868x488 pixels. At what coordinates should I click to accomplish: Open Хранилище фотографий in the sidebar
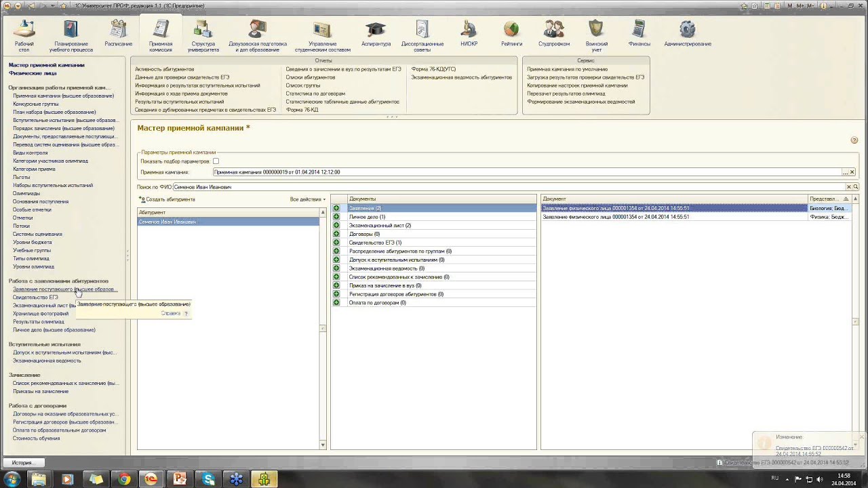41,314
